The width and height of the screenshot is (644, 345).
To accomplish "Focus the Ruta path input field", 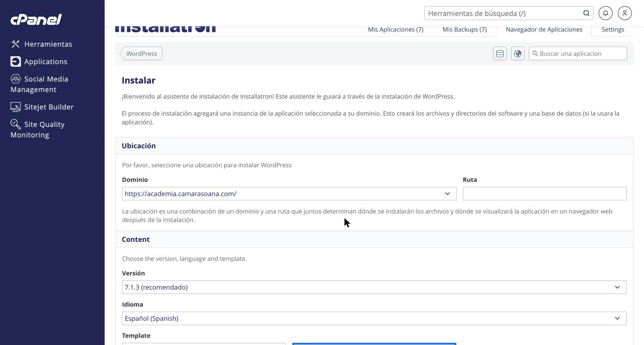I will pyautogui.click(x=545, y=194).
